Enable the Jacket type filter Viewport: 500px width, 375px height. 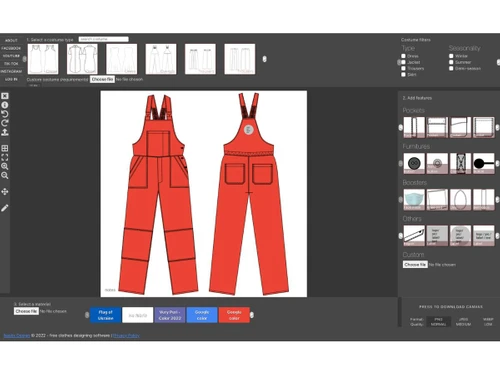403,62
